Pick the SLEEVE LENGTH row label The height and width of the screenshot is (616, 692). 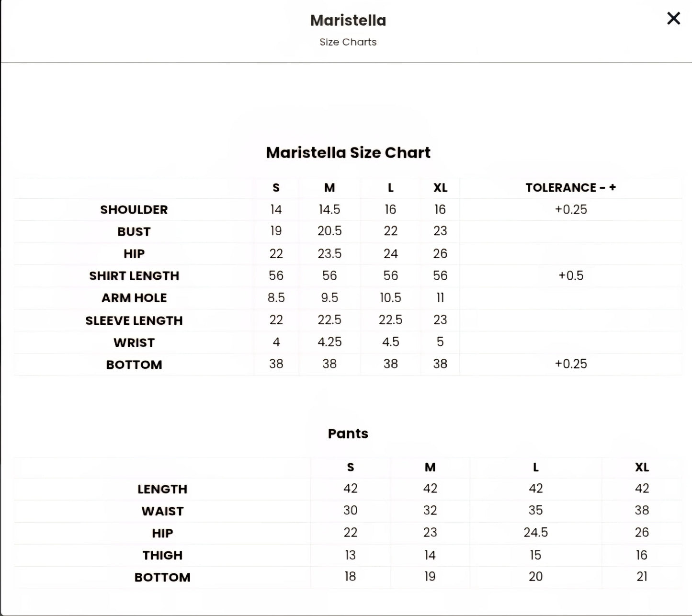pos(134,320)
